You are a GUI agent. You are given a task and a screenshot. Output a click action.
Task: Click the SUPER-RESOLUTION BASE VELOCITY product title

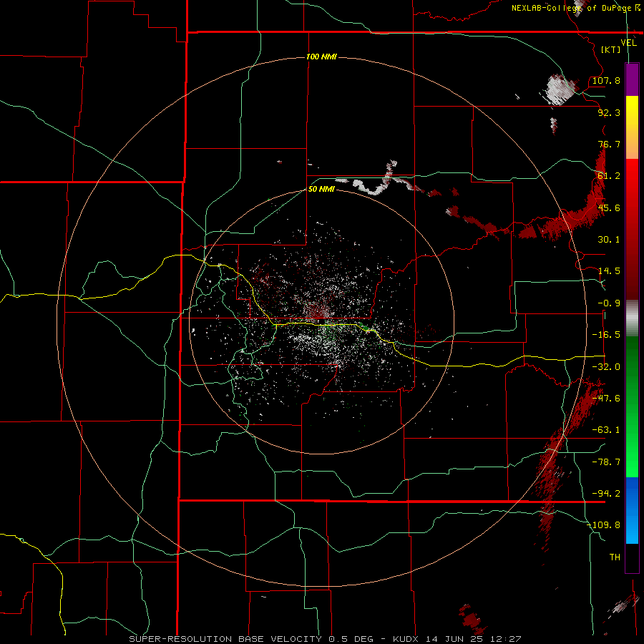point(251,639)
